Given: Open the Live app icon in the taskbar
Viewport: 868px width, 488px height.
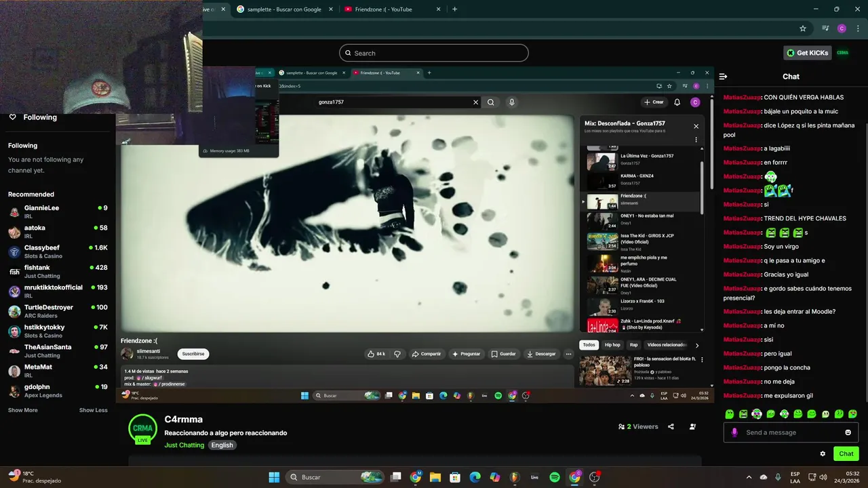Looking at the screenshot, I should pyautogui.click(x=534, y=477).
